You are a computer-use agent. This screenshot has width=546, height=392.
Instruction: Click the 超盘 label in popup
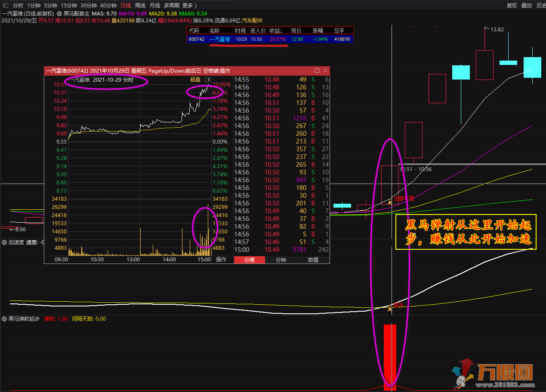tap(195, 80)
